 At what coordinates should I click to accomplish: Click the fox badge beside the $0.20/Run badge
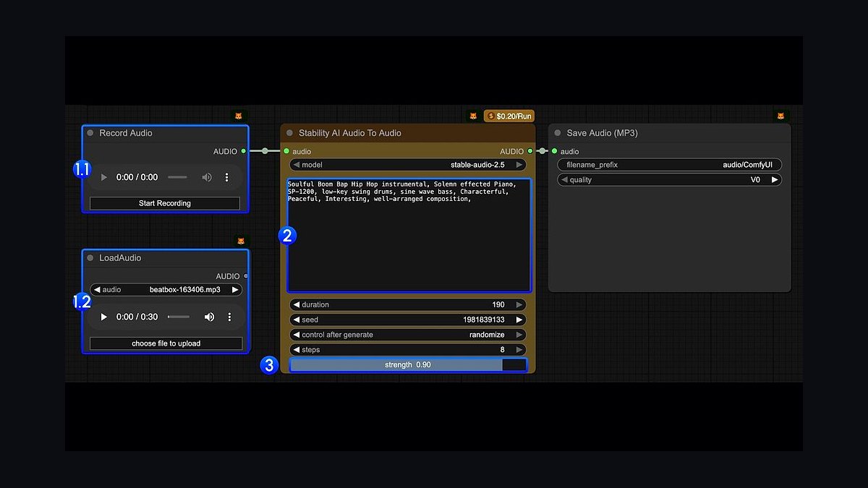point(473,116)
